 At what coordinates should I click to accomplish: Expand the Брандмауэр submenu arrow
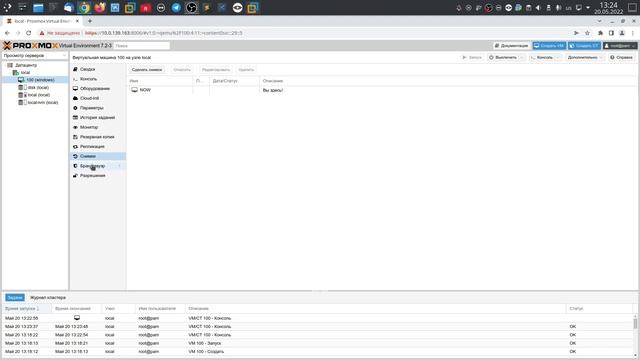pos(119,166)
